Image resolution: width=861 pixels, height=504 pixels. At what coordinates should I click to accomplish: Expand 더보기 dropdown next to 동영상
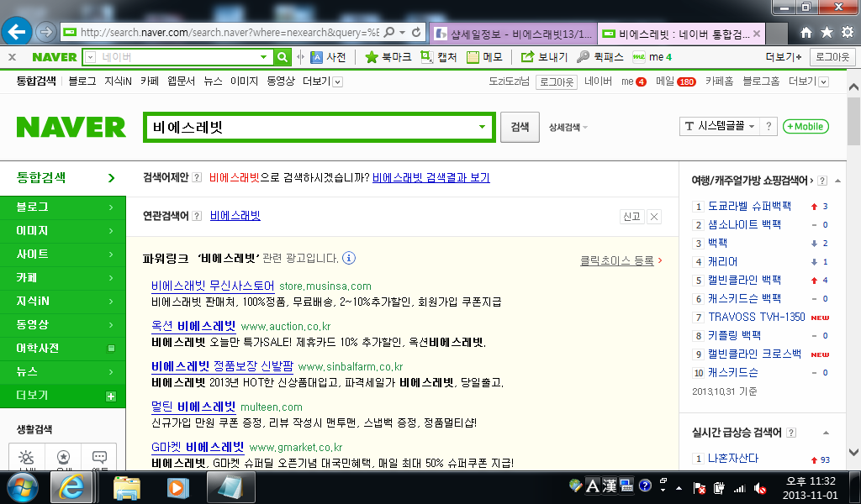pos(321,81)
